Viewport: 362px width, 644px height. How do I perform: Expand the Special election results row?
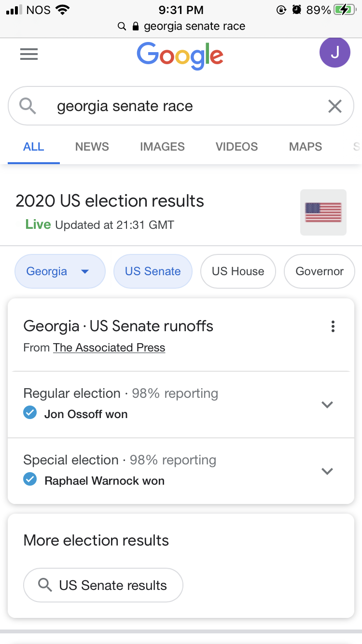[327, 471]
